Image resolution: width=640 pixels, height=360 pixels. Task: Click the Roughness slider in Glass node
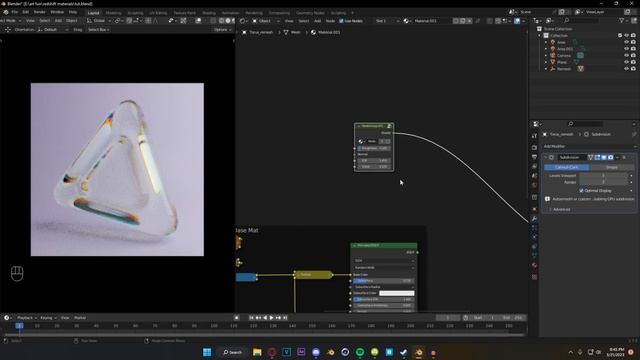pos(374,148)
